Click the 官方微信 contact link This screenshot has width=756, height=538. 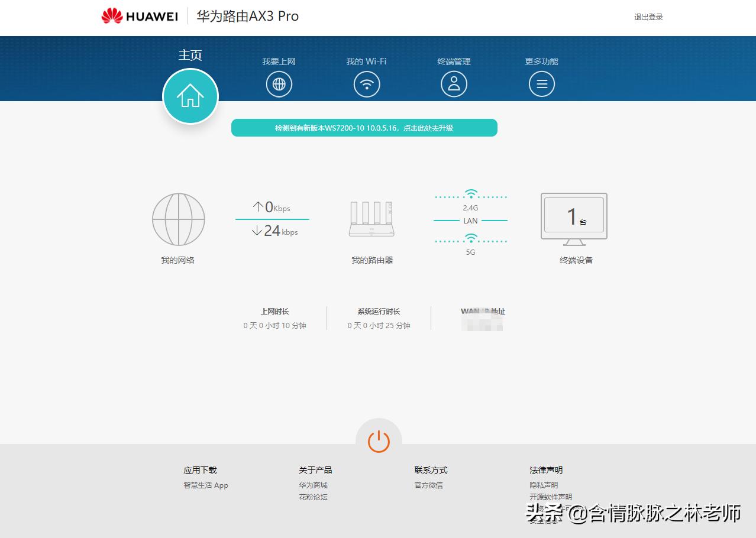(428, 485)
